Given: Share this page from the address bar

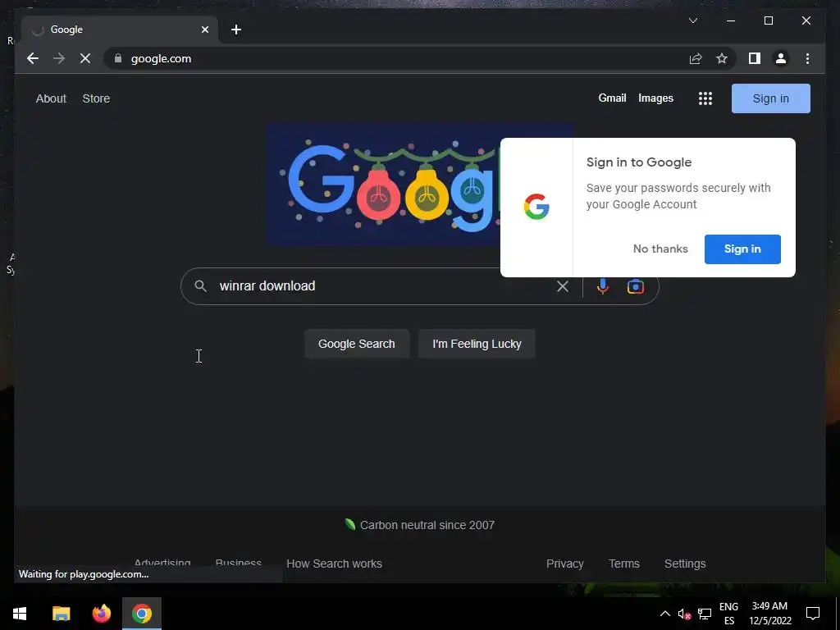Looking at the screenshot, I should 696,58.
